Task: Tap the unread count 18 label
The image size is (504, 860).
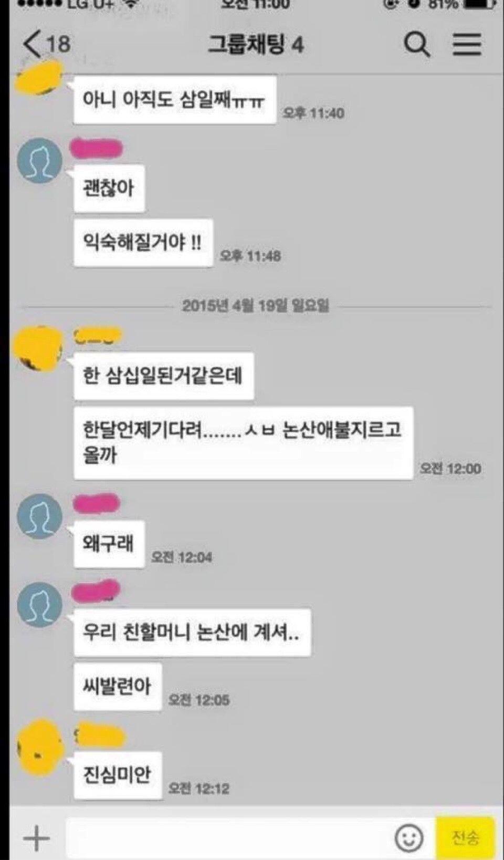Action: point(58,44)
